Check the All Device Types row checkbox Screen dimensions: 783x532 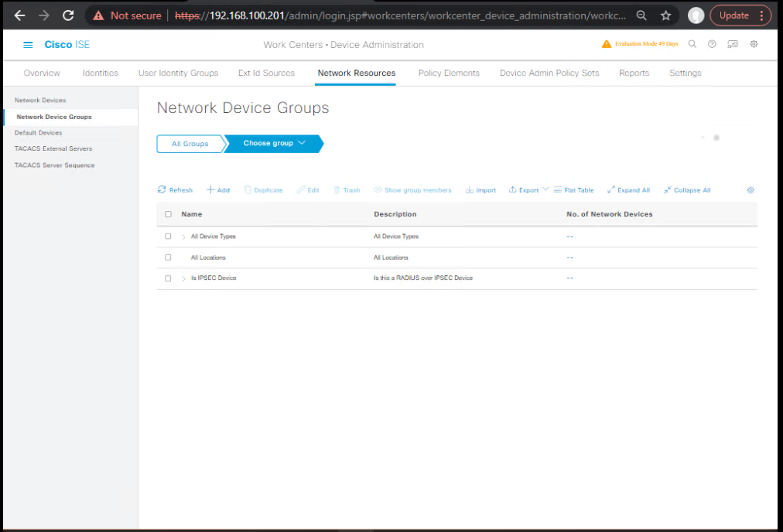tap(169, 237)
